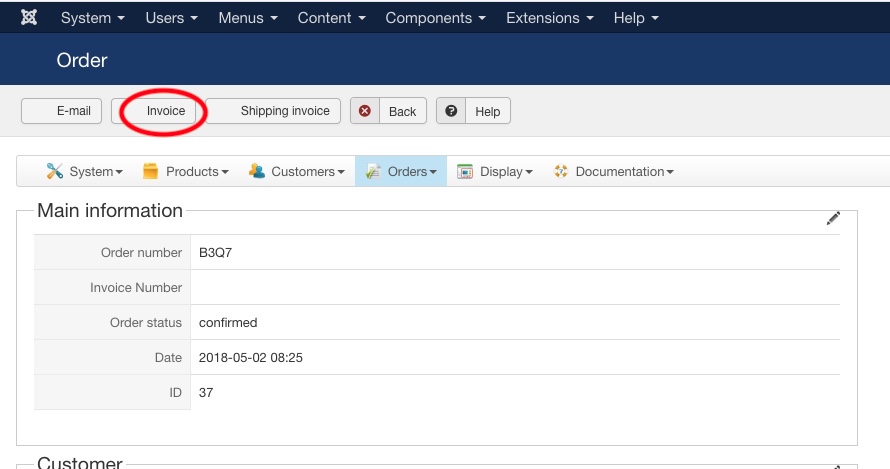The height and width of the screenshot is (469, 890).
Task: Open the Components menu
Action: point(436,18)
